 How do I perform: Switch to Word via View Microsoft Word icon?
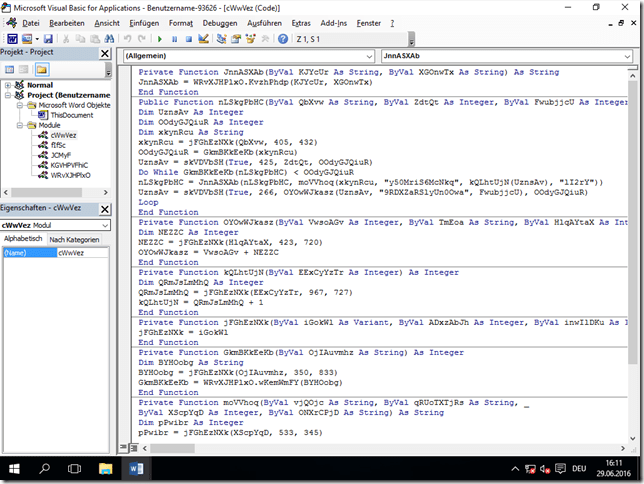12,38
